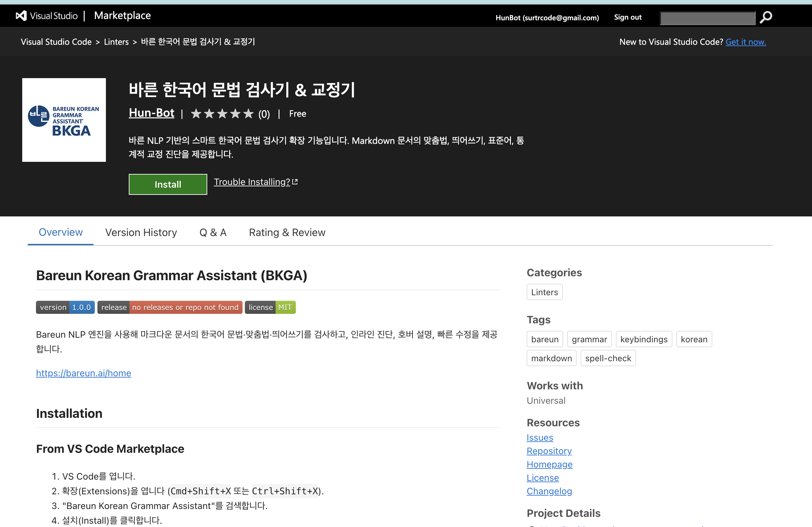Image resolution: width=812 pixels, height=527 pixels.
Task: Click the release status badge
Action: (x=170, y=307)
